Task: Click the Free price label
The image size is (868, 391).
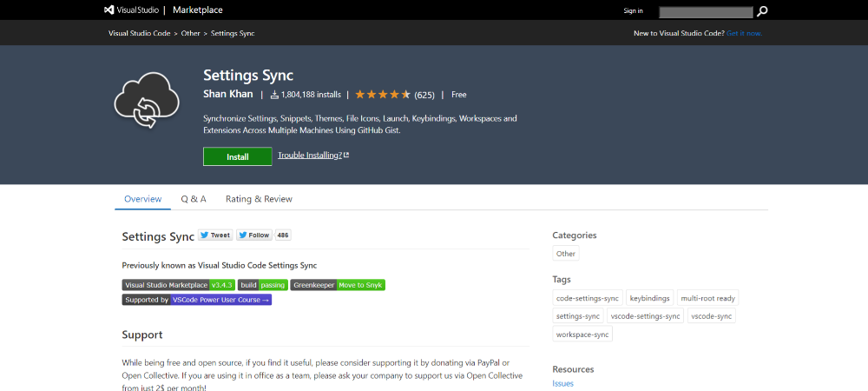Action: click(459, 95)
